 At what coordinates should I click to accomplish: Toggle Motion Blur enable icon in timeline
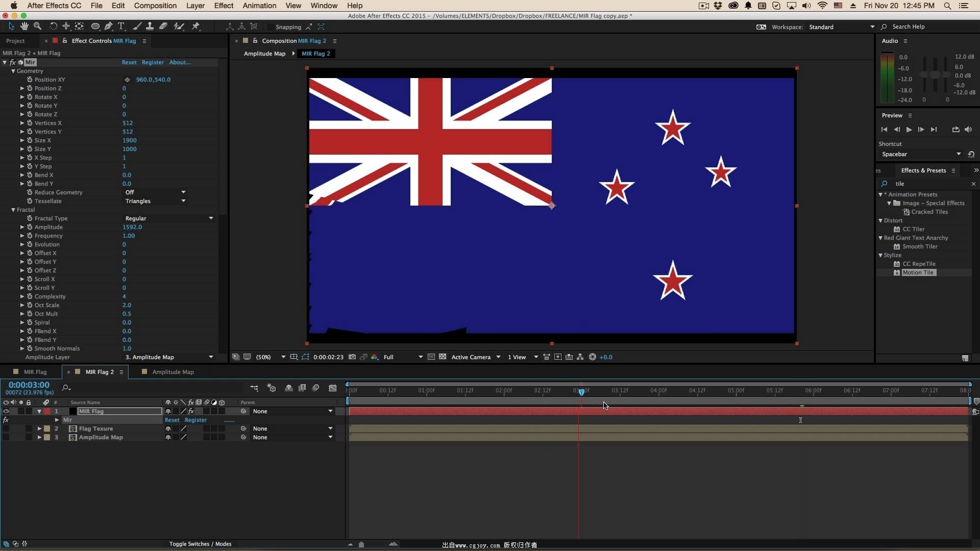point(316,388)
